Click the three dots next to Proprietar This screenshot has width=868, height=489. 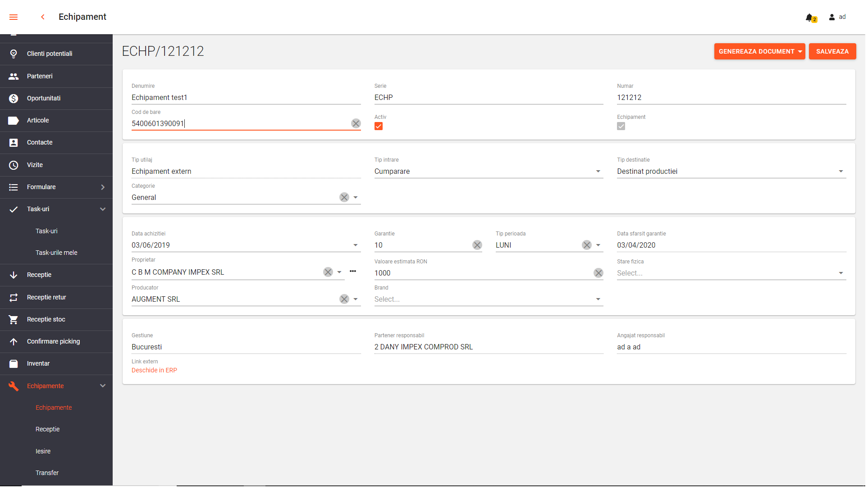coord(354,272)
